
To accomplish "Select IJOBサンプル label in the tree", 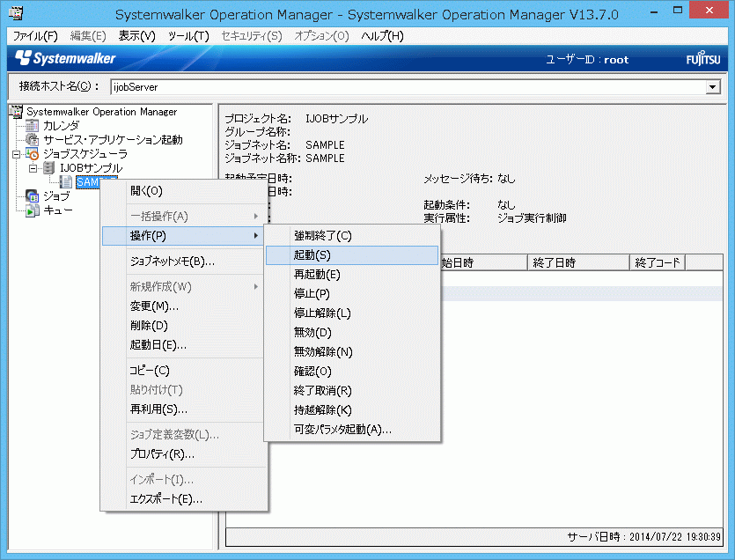I will [x=91, y=168].
